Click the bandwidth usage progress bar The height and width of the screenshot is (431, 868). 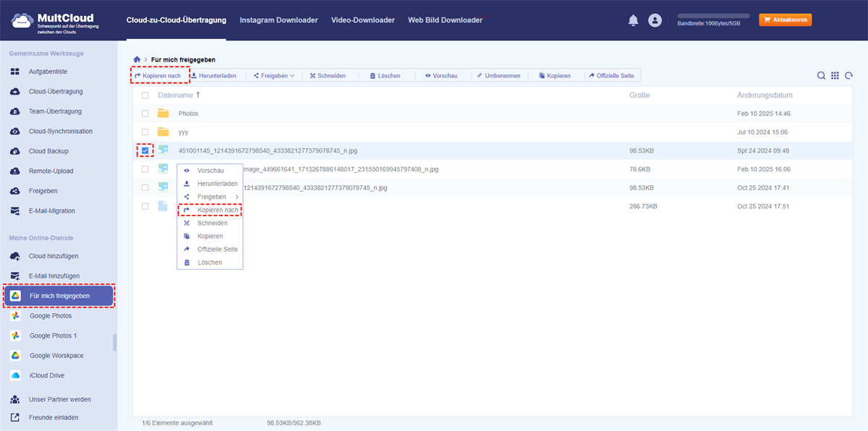pyautogui.click(x=713, y=15)
